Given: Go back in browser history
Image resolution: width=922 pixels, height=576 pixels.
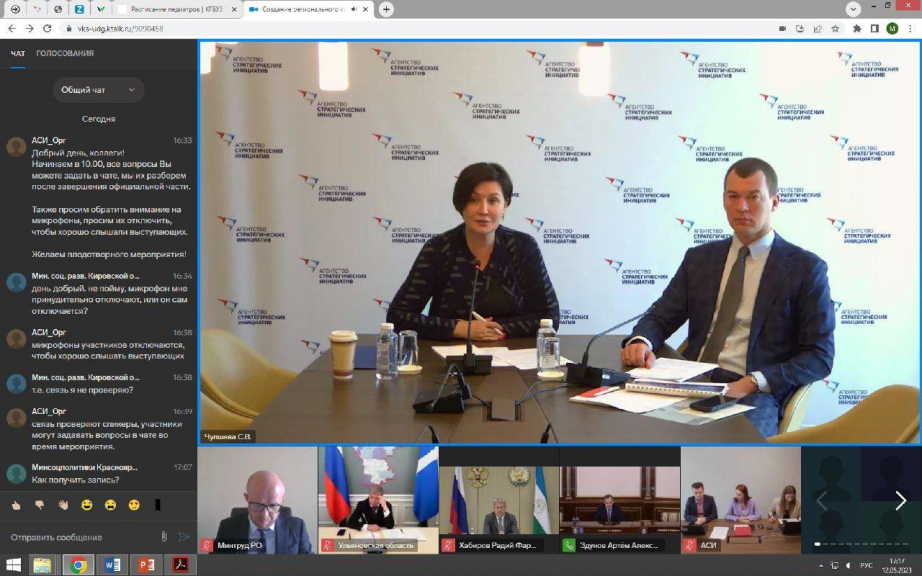Looking at the screenshot, I should [x=12, y=28].
